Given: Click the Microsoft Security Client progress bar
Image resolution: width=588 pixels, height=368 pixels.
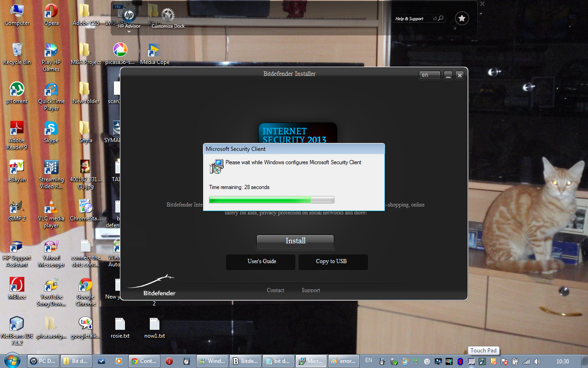Looking at the screenshot, I should (271, 200).
